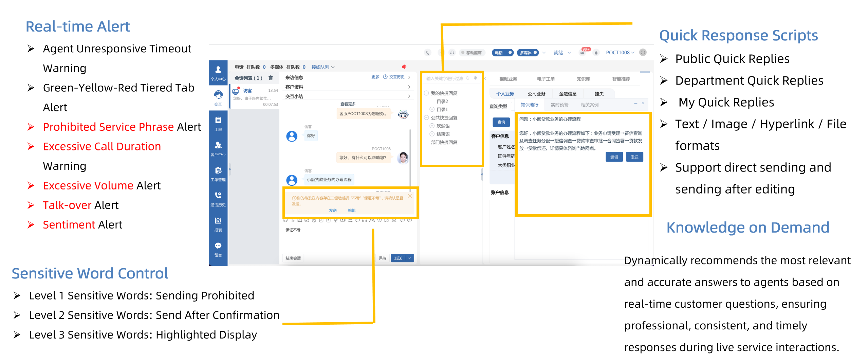Viewport: 868px width, 362px height.
Task: Switch to the 实时预警 tab
Action: [x=559, y=105]
